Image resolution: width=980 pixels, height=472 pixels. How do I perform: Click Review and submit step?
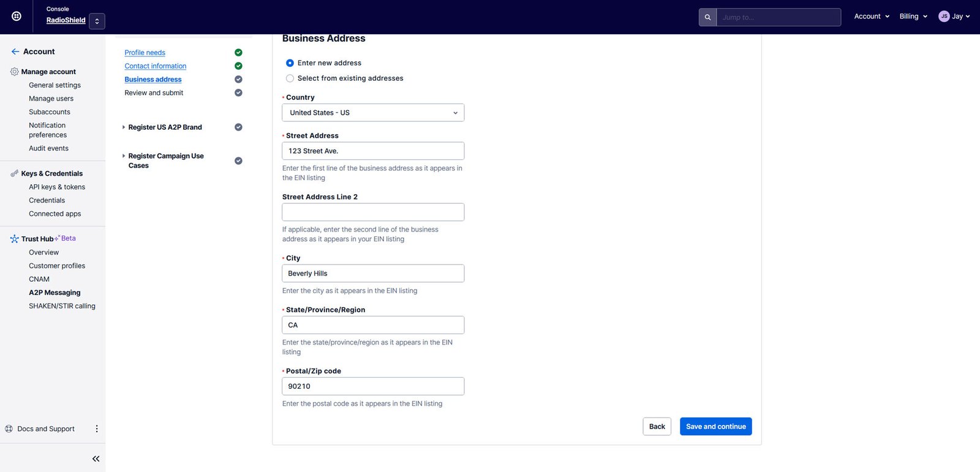pyautogui.click(x=154, y=93)
